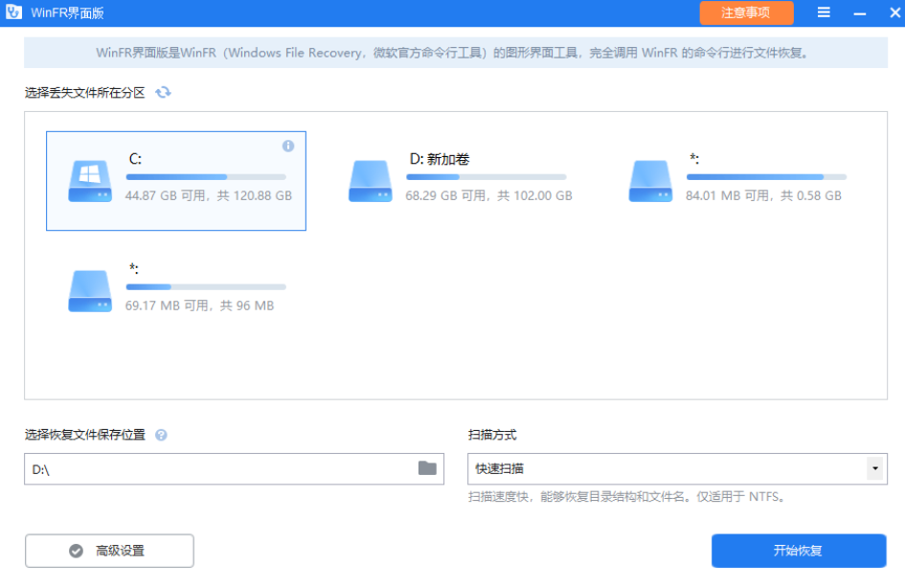This screenshot has height=588, width=905.
Task: Click the WinFR app logo in the title bar
Action: (13, 12)
